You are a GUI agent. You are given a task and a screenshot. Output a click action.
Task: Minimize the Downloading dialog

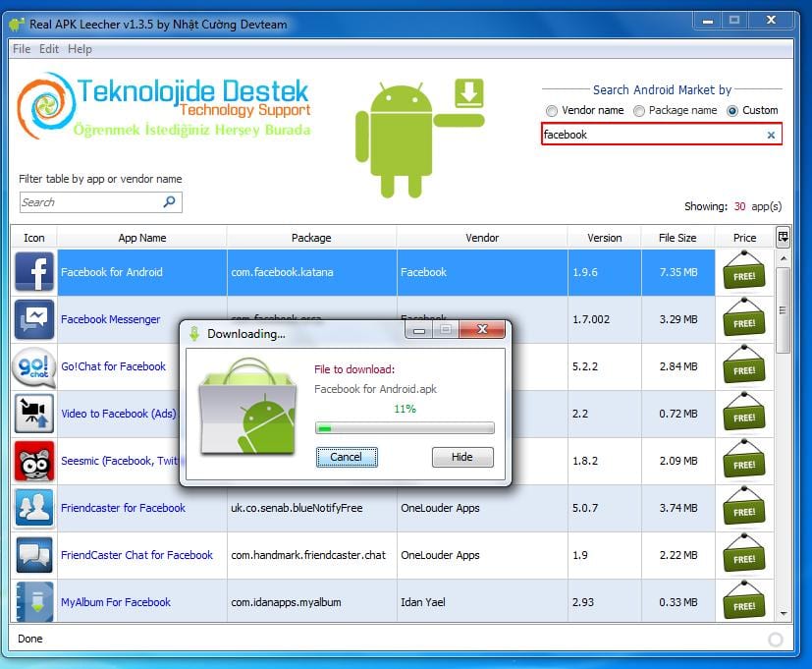(x=419, y=329)
